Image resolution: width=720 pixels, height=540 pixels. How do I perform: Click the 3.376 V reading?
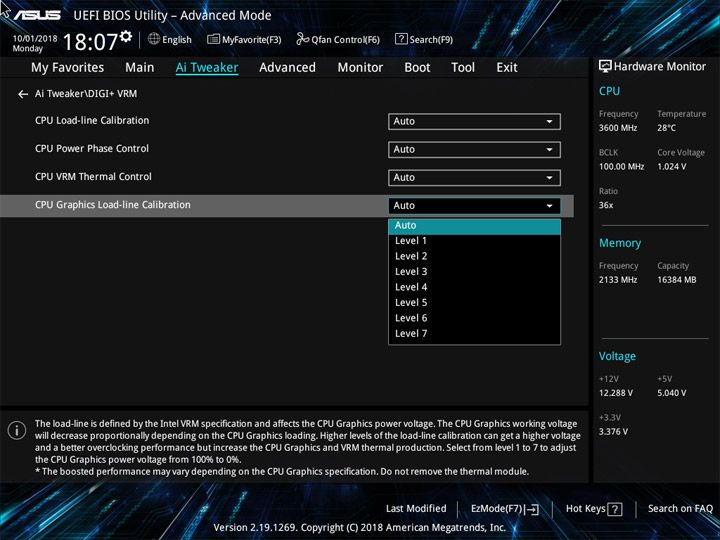coord(613,432)
